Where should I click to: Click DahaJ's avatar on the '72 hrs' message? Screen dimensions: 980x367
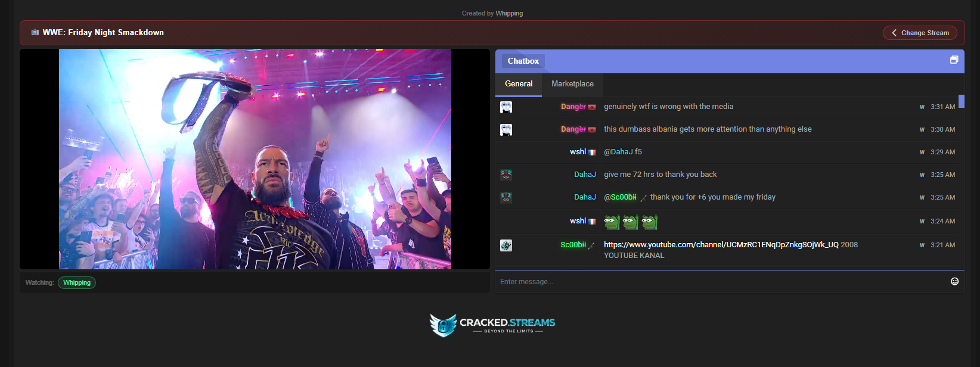506,175
